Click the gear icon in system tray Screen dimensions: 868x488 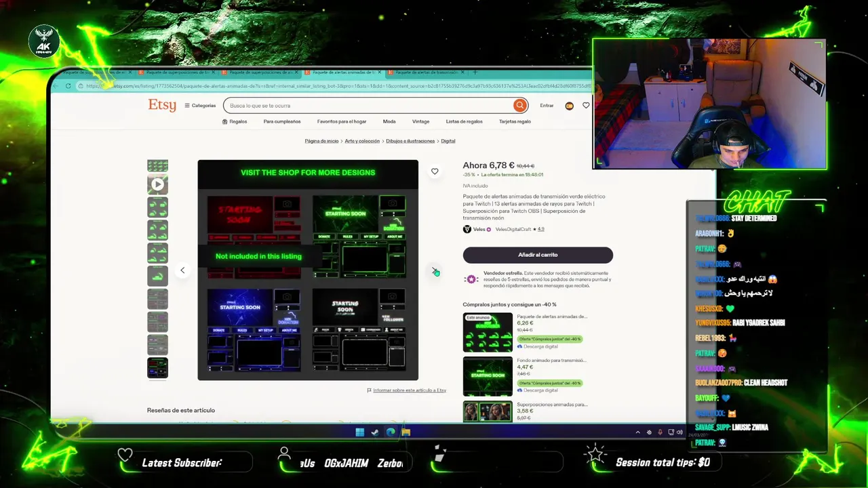tap(649, 432)
